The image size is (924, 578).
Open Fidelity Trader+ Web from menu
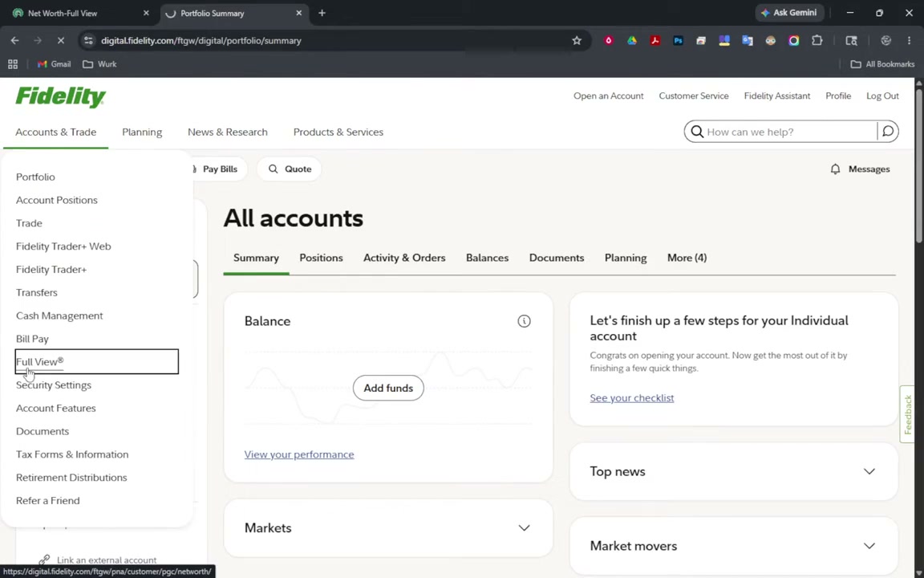pos(63,246)
